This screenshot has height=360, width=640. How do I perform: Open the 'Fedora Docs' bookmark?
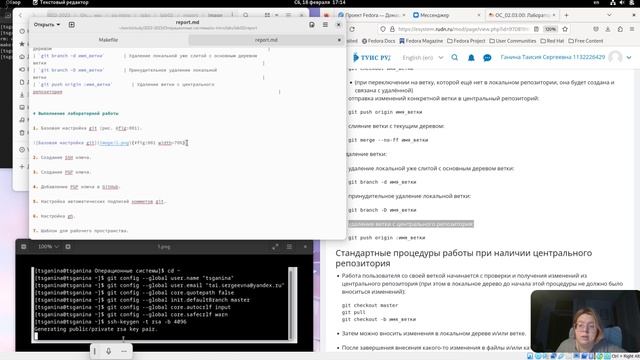(378, 41)
